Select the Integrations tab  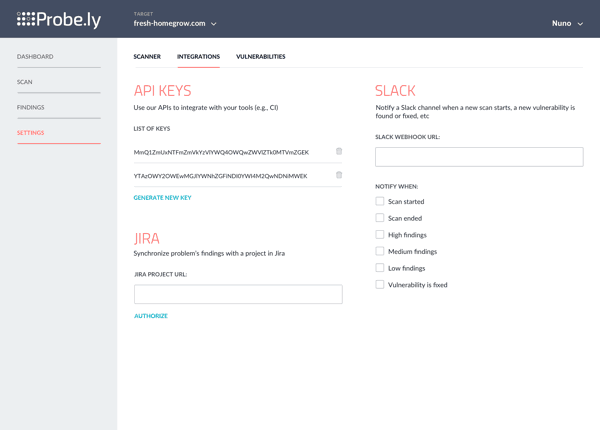coord(198,57)
